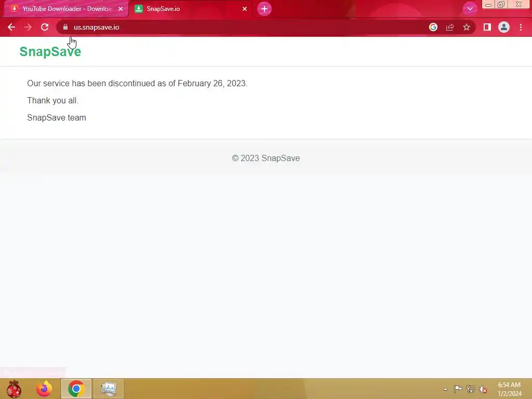532x399 pixels.
Task: Click the © 2023 SnapSave footer text
Action: pyautogui.click(x=266, y=158)
